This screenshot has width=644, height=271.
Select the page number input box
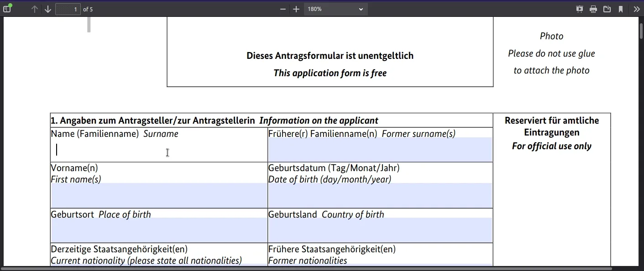68,9
